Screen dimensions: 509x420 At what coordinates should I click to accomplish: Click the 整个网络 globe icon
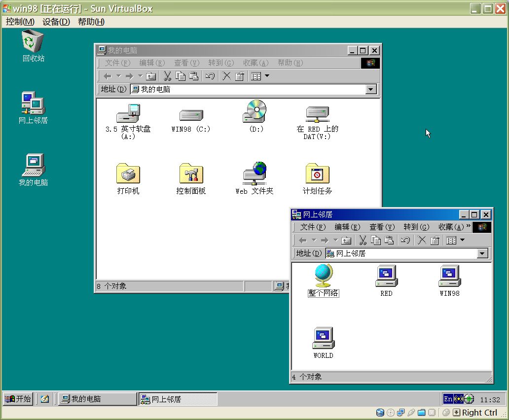pos(323,276)
